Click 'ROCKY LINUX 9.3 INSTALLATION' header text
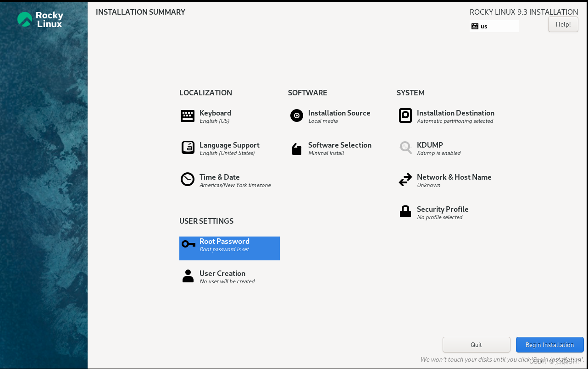The width and height of the screenshot is (588, 369). point(524,12)
